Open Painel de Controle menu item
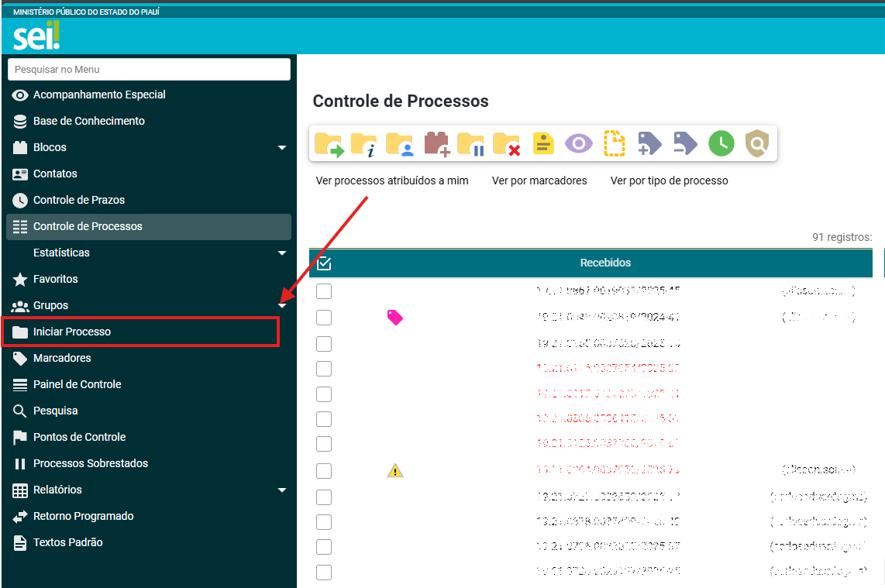This screenshot has width=885, height=588. (77, 384)
